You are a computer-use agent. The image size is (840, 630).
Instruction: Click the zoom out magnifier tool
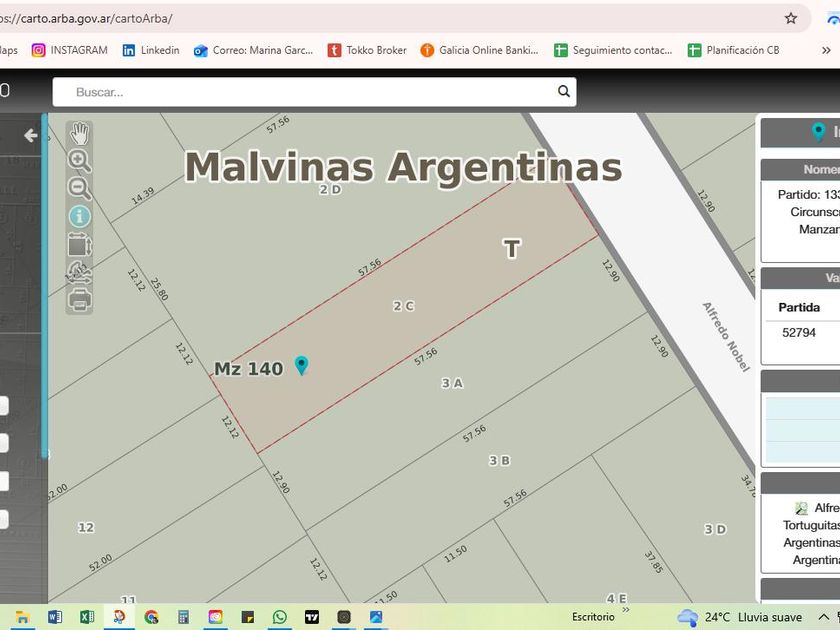[79, 188]
